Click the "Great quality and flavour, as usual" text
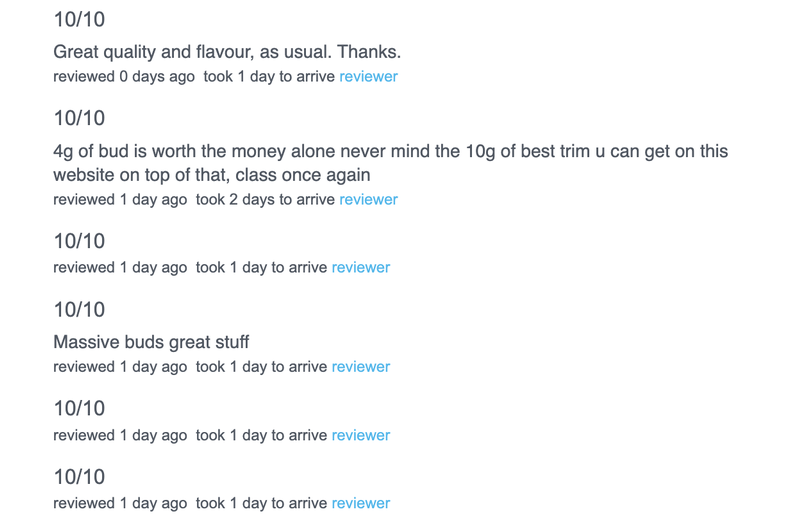 tap(227, 52)
